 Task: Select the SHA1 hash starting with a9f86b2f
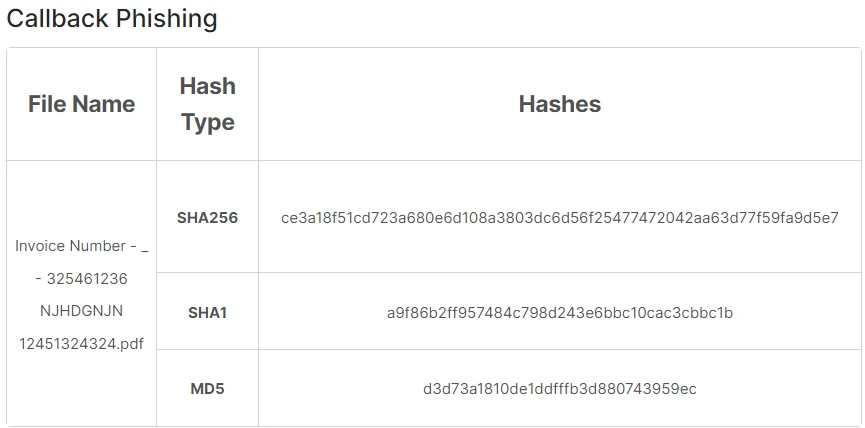pyautogui.click(x=559, y=312)
